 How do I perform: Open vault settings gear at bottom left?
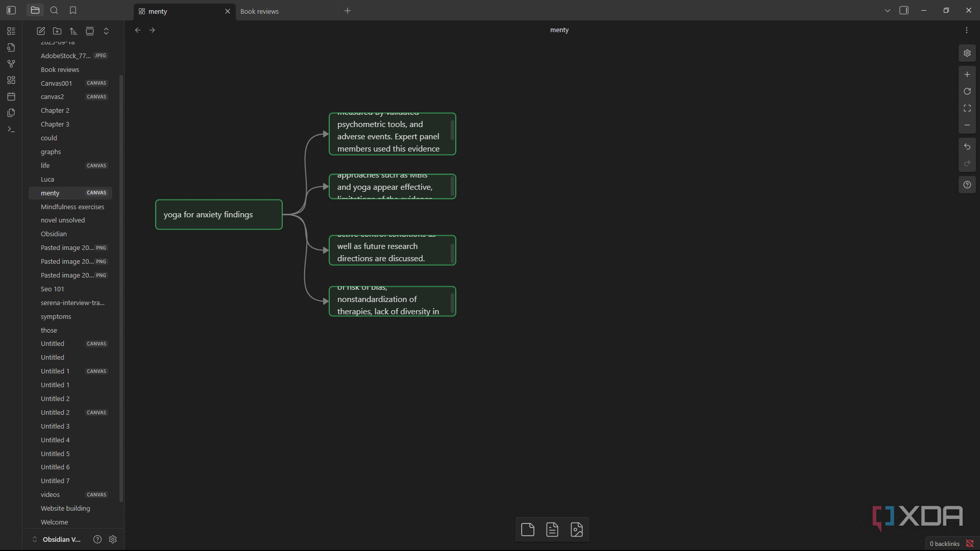(x=113, y=539)
